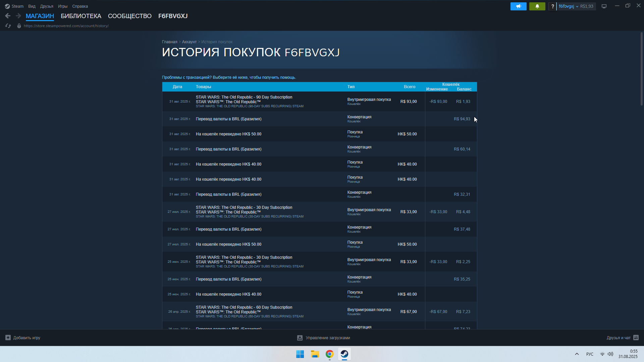Click the question mark help icon

(552, 6)
